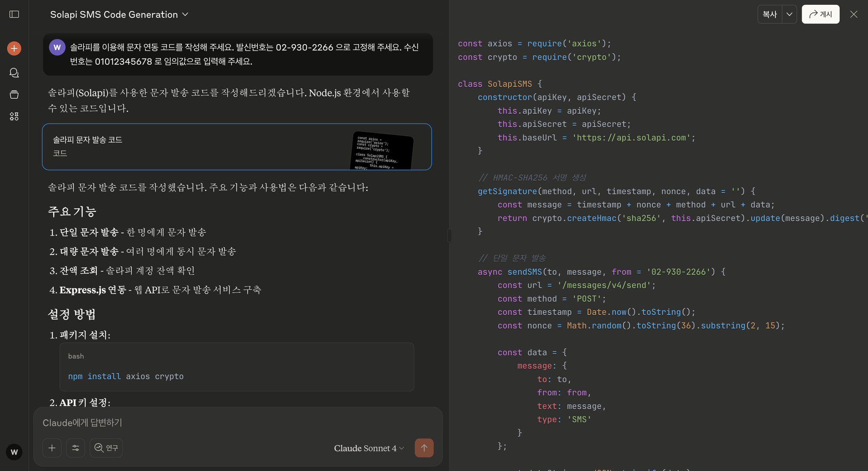Click the '// 단일 문자 발송' comment

point(512,258)
